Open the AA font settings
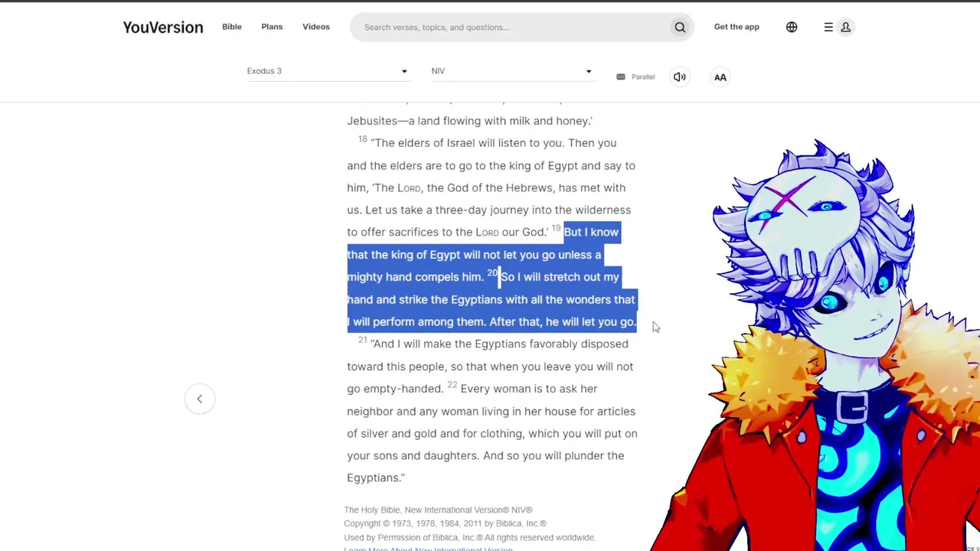 point(720,77)
